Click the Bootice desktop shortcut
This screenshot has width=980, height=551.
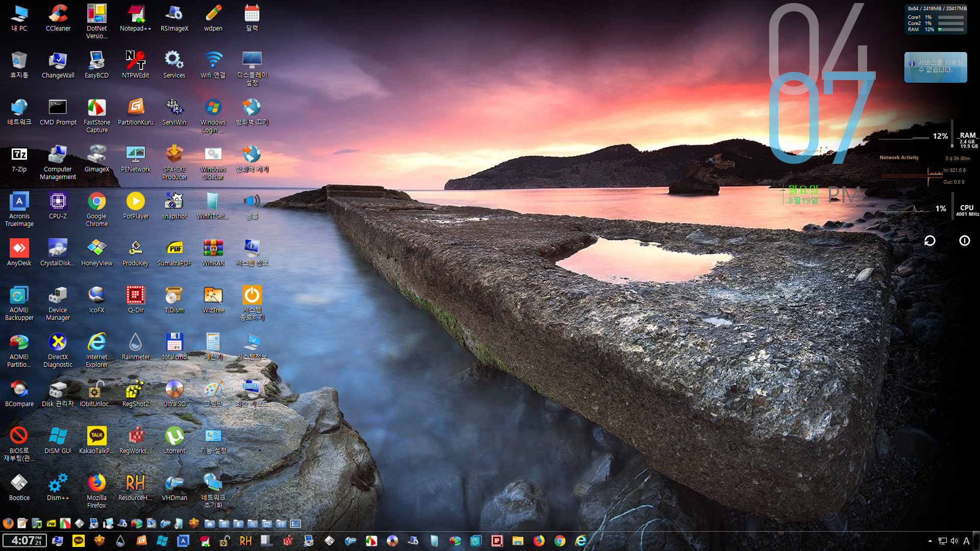point(19,488)
